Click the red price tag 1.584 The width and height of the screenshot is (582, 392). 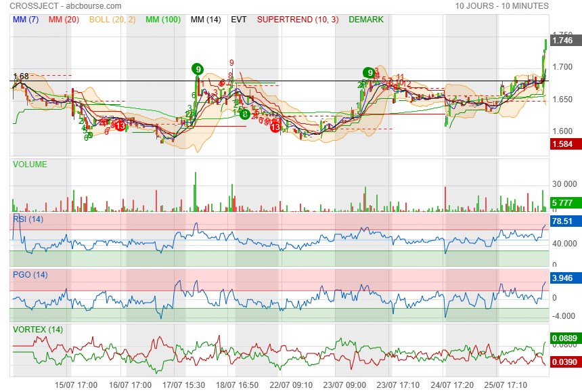pyautogui.click(x=565, y=144)
